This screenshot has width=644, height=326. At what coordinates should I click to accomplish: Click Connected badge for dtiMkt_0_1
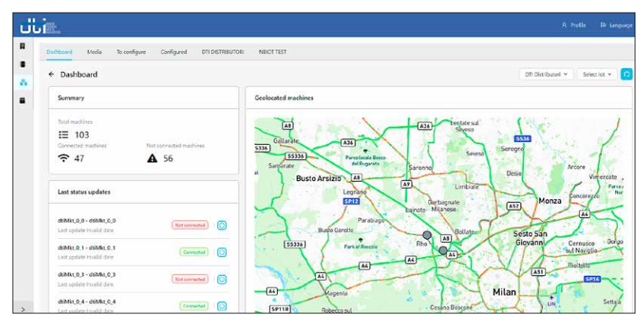coord(194,252)
